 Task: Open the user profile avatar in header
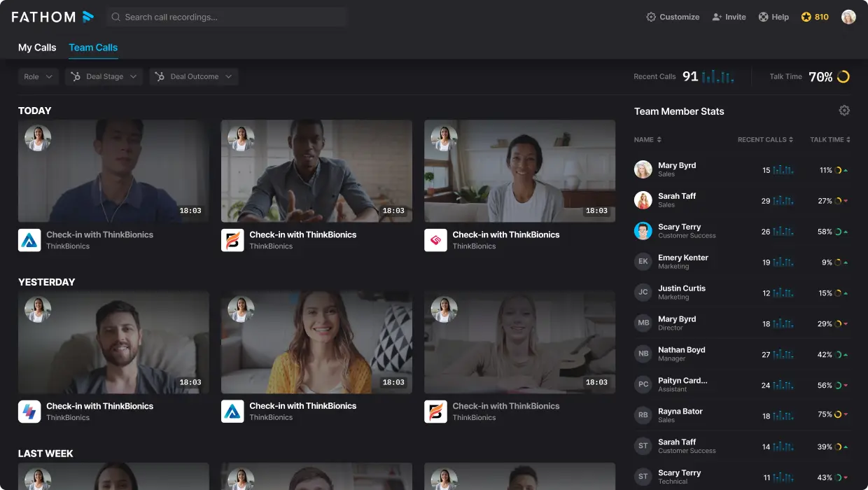coord(848,17)
